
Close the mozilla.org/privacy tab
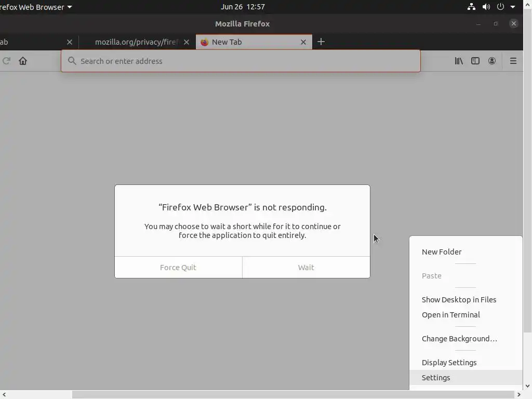coord(187,42)
